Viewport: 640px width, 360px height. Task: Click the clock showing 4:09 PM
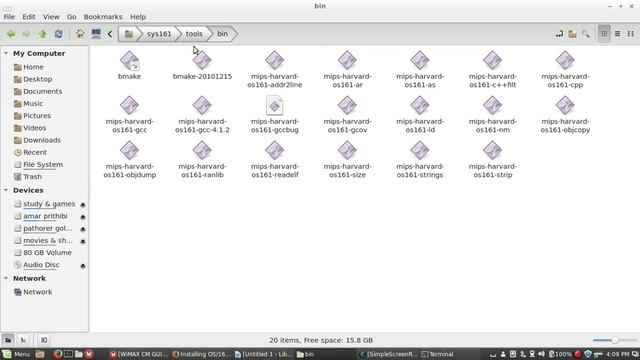(618, 354)
